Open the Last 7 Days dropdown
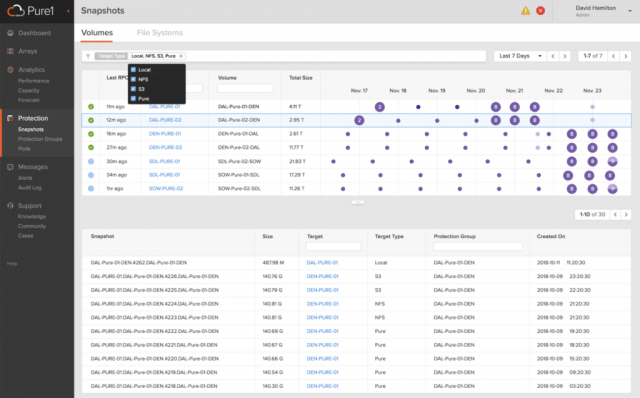 (x=520, y=56)
